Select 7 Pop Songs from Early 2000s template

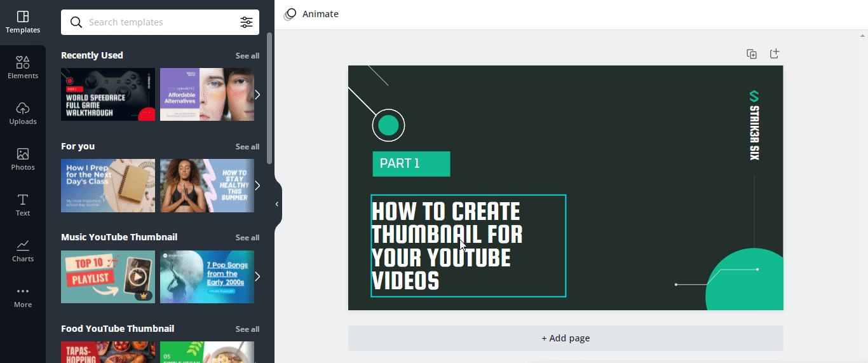pyautogui.click(x=207, y=277)
